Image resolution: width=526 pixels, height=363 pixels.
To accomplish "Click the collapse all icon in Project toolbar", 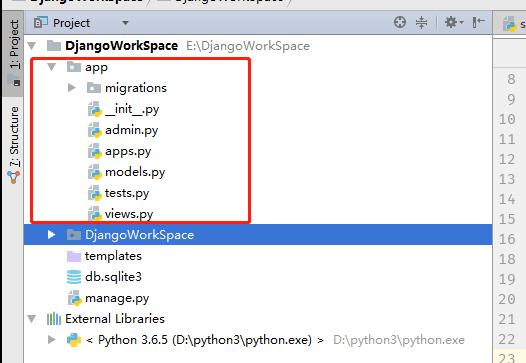I will pyautogui.click(x=421, y=22).
